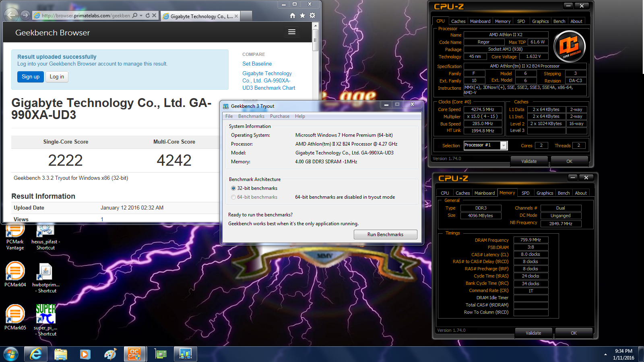644x362 pixels.
Task: Click DRAM Frequency value 759.9 MHz
Action: coord(530,240)
